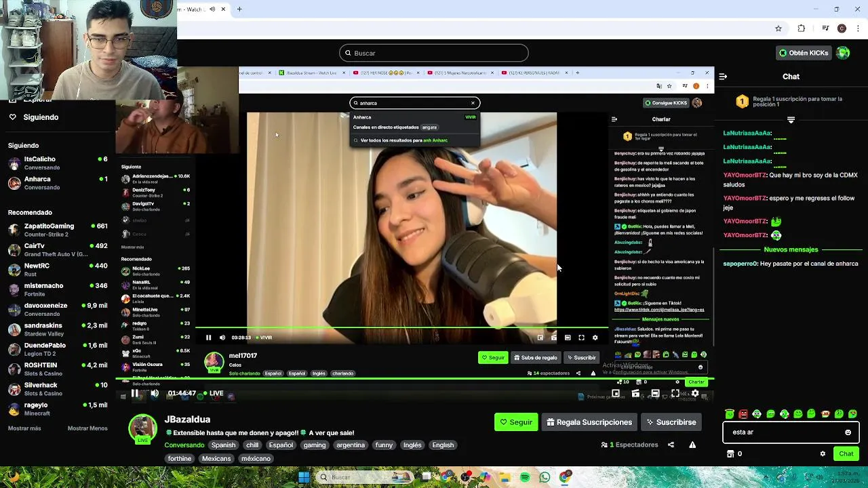Click the chat message field containing 'esta ar'

(791, 432)
